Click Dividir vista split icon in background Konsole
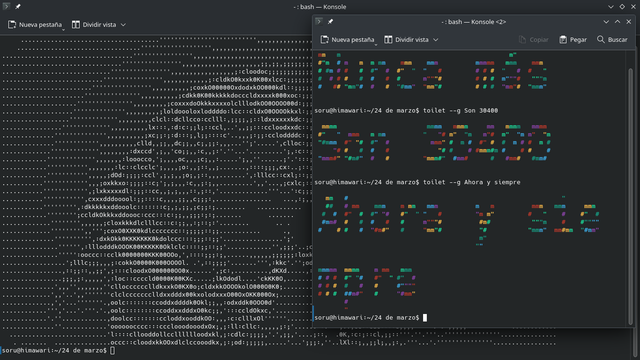This screenshot has height=360, width=640. click(76, 25)
